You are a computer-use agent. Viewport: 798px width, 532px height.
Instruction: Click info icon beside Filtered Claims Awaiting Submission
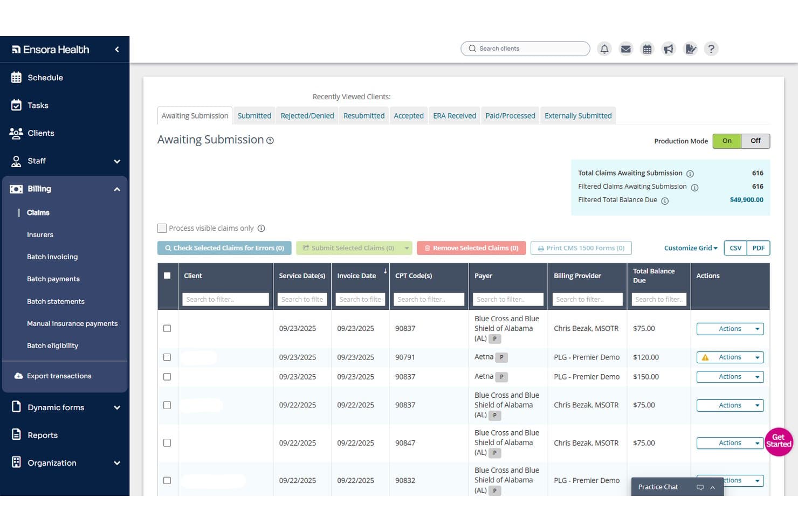694,188
